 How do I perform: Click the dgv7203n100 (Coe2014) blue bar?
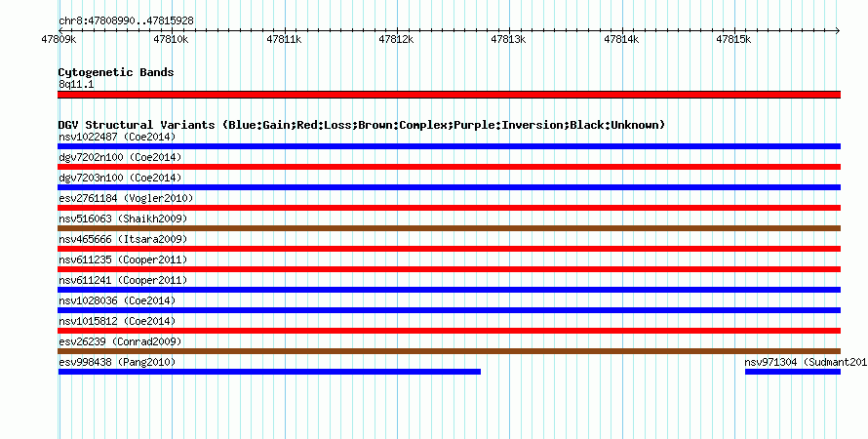tap(449, 187)
